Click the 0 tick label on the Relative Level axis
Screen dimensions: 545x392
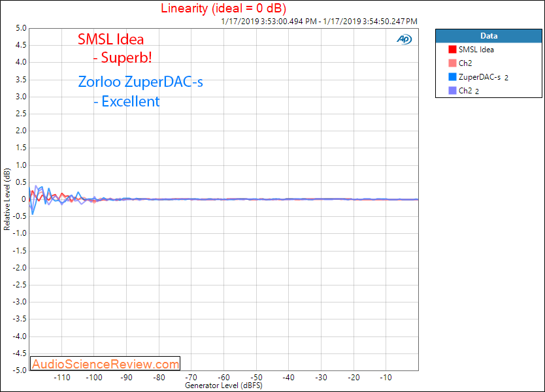[x=24, y=199]
